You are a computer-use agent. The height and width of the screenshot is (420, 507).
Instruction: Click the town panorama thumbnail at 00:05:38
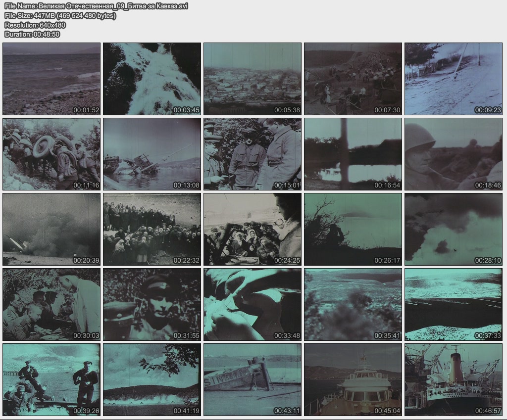click(253, 79)
